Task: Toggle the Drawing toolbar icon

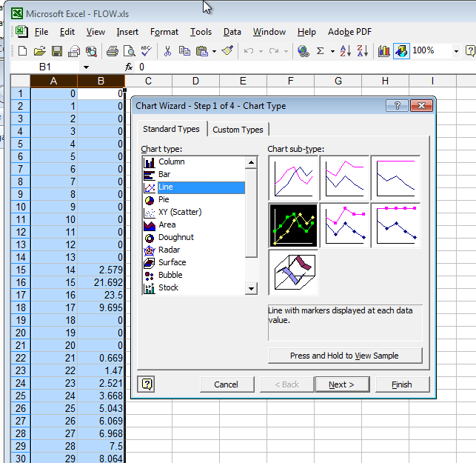Action: pos(401,50)
